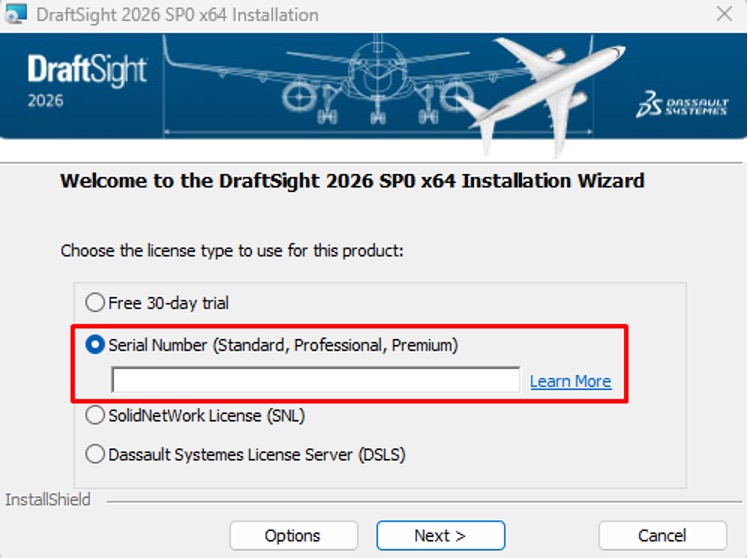Screen dimensions: 748x558
Task: Click the Dassault Systemes logo
Action: (x=682, y=104)
